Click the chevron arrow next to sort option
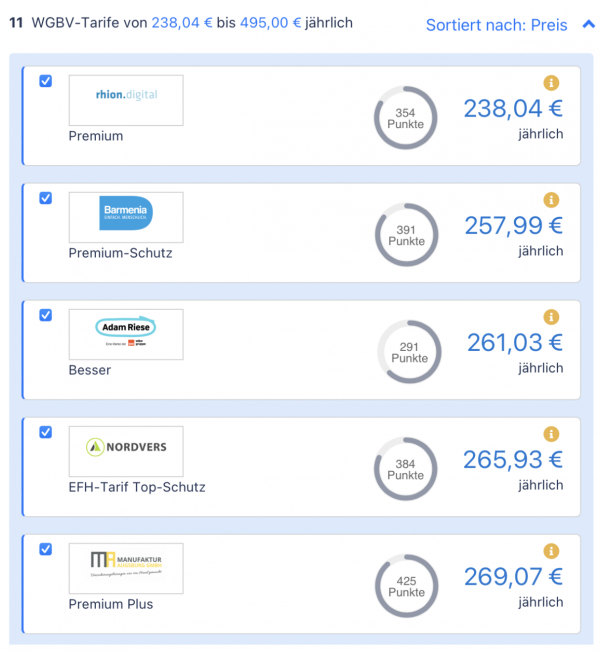 coord(588,24)
